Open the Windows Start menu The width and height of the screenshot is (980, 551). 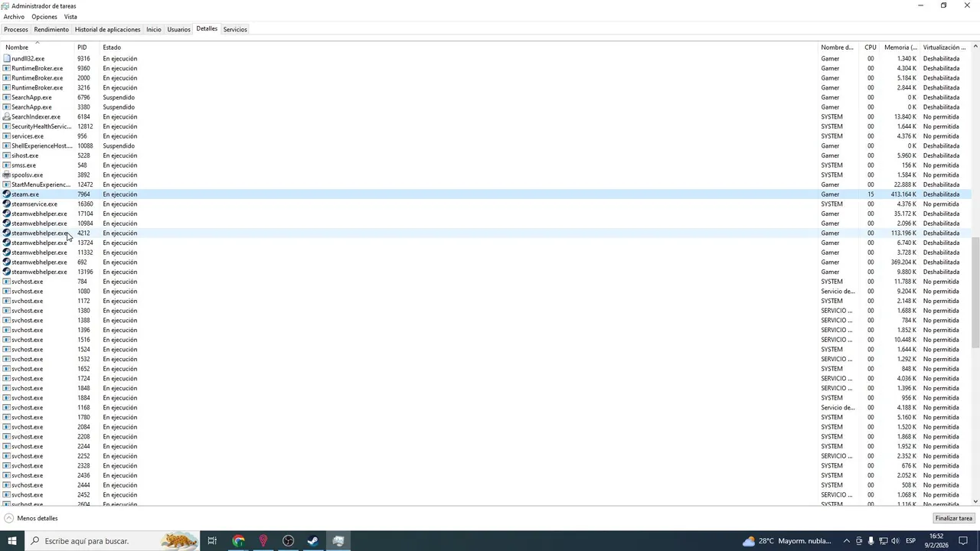coord(12,541)
